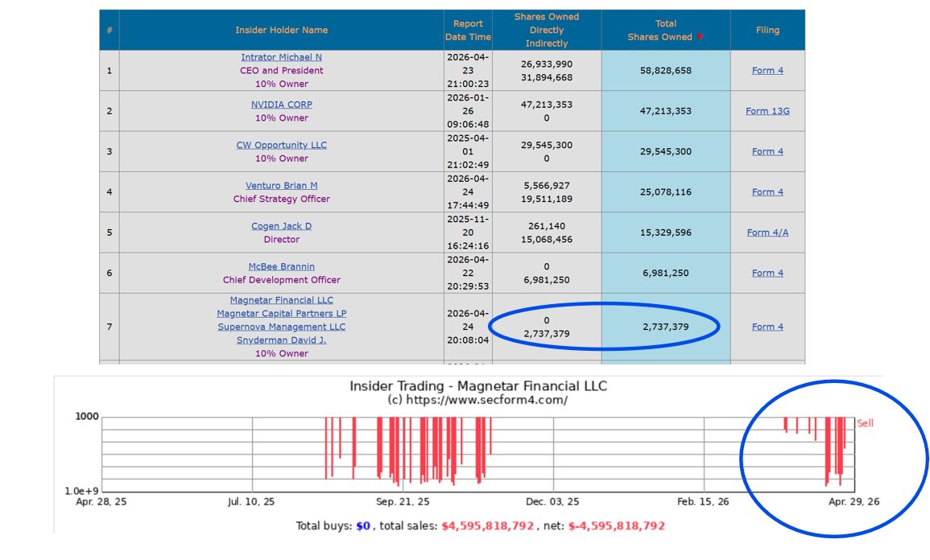This screenshot has width=930, height=560.
Task: Open the Snyderman David J. link
Action: click(x=281, y=340)
